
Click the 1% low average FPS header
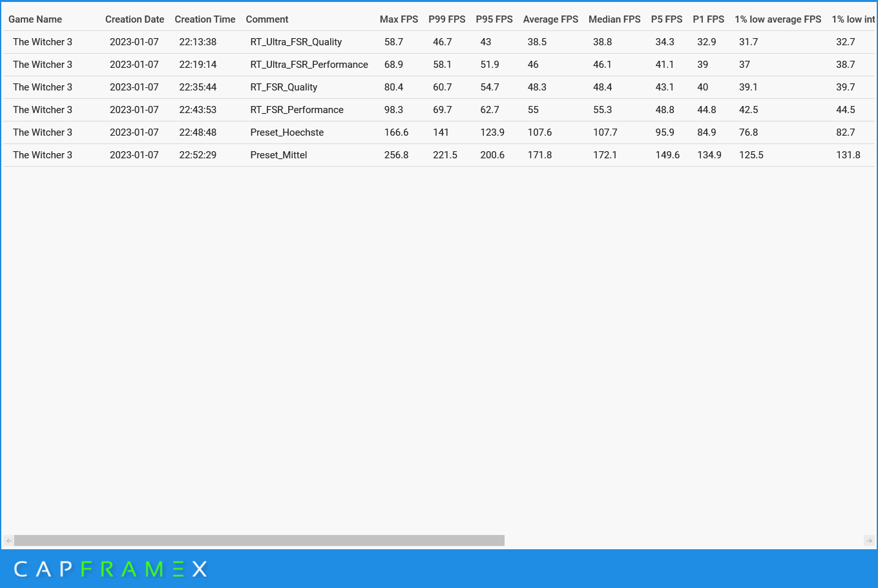click(778, 19)
